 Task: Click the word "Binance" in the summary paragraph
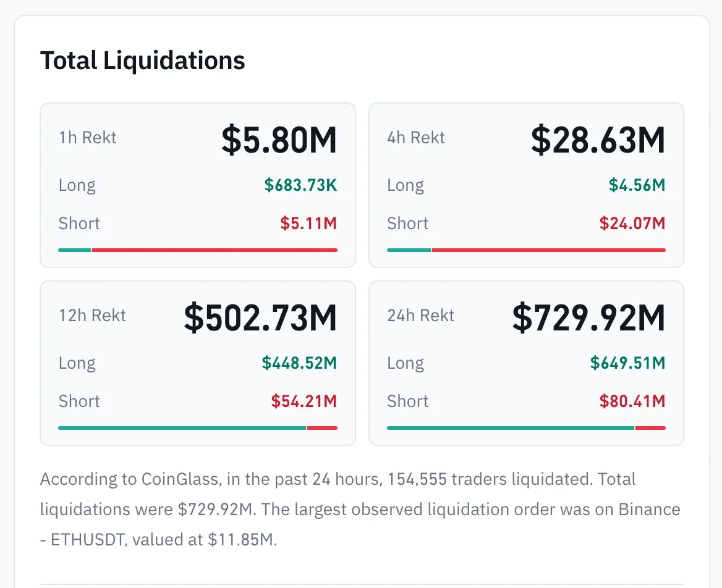(x=649, y=510)
